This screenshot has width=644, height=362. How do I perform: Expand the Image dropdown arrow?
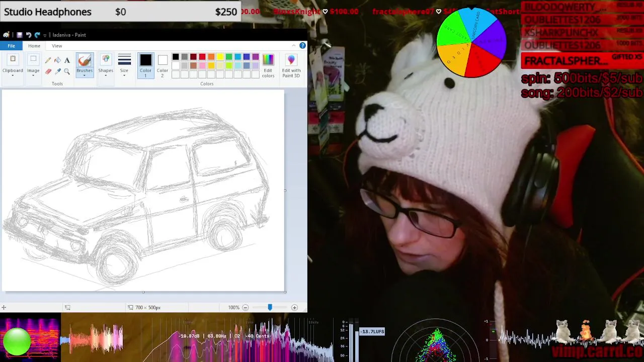click(33, 75)
